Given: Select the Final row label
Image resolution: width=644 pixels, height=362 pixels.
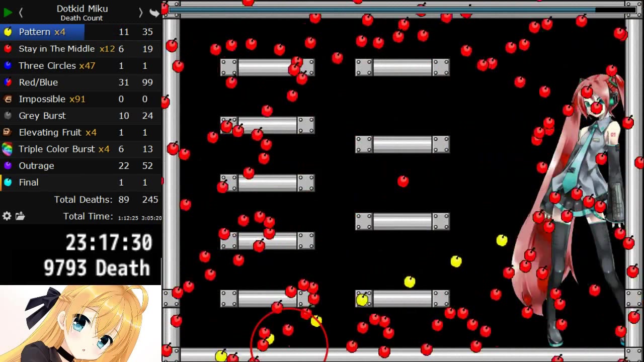Looking at the screenshot, I should [29, 183].
